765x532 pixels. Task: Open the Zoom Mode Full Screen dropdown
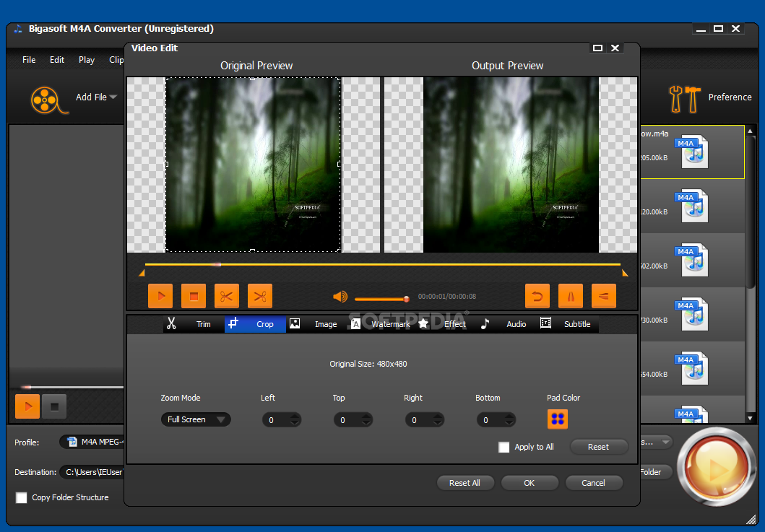[x=196, y=419]
